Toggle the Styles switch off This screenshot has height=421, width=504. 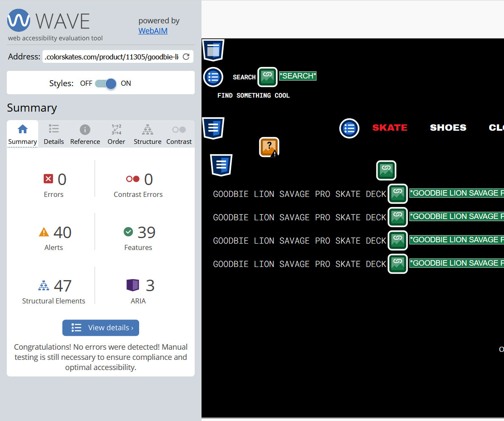[106, 84]
